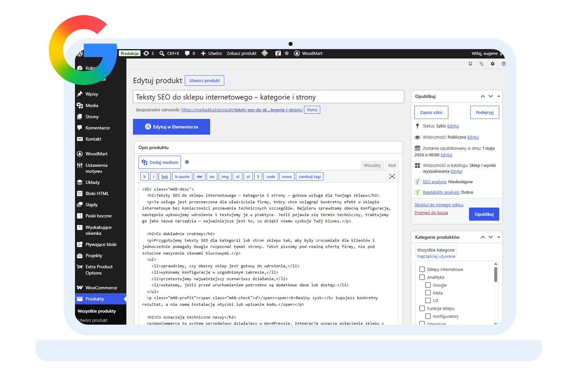Click the WooCommerce logo icon in the sidebar
The image size is (588, 387).
tap(80, 288)
